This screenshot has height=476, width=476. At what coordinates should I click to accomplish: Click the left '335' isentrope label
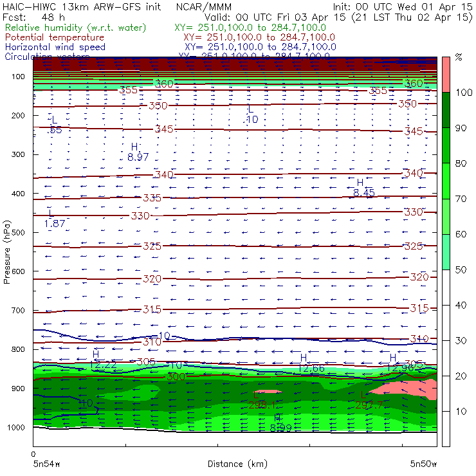(152, 198)
